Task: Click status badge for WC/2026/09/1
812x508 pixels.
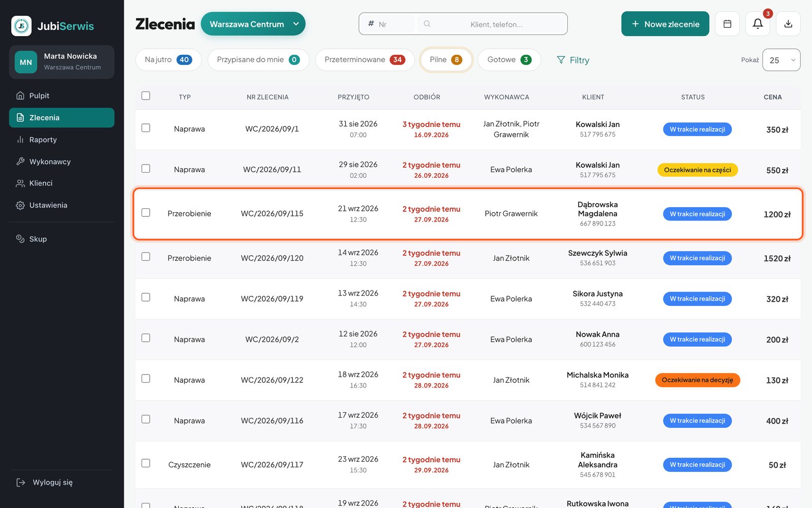Action: pyautogui.click(x=697, y=129)
